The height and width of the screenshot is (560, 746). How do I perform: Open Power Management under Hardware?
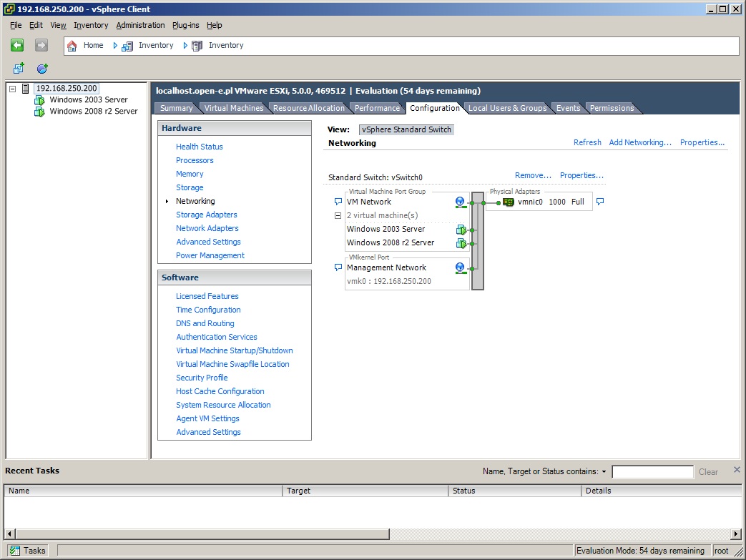click(x=210, y=255)
